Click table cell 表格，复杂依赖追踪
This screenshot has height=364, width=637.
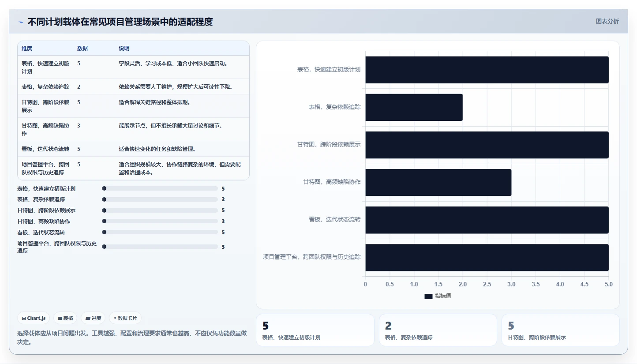pos(45,86)
